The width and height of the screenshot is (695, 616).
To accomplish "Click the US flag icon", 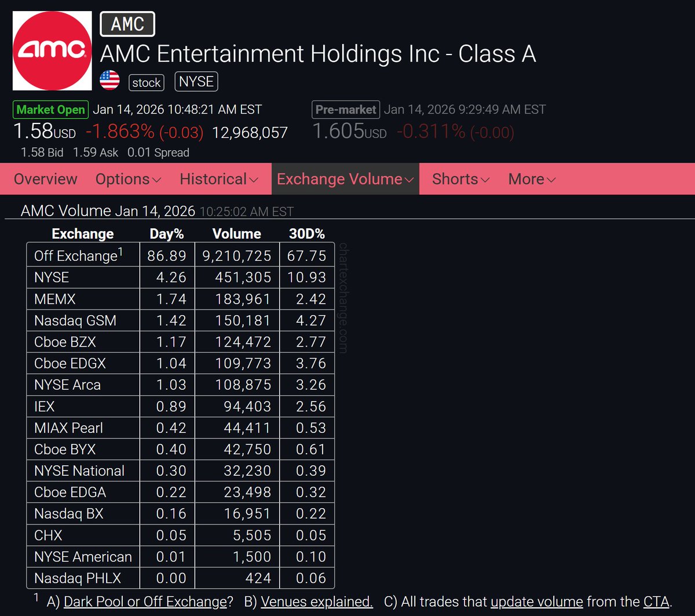I will [x=109, y=81].
